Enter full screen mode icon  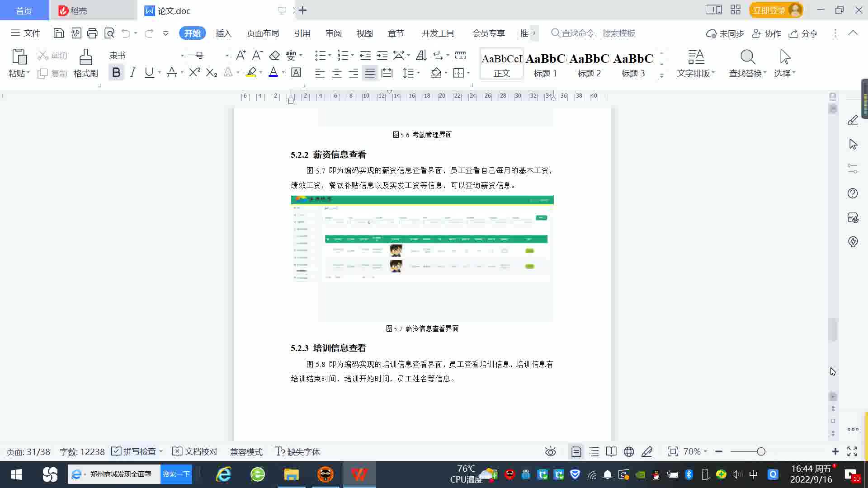[852, 451]
